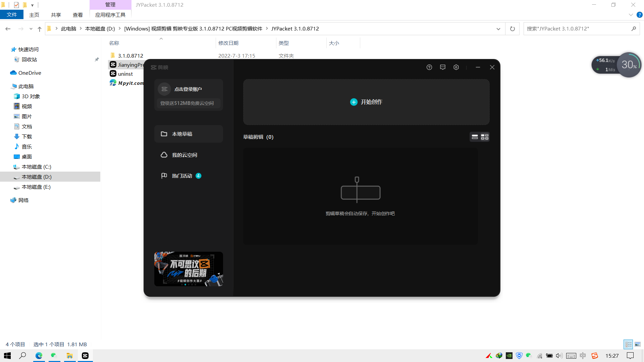Image resolution: width=644 pixels, height=362 pixels.
Task: Click 此电脑 in address breadcrumb
Action: tap(68, 29)
